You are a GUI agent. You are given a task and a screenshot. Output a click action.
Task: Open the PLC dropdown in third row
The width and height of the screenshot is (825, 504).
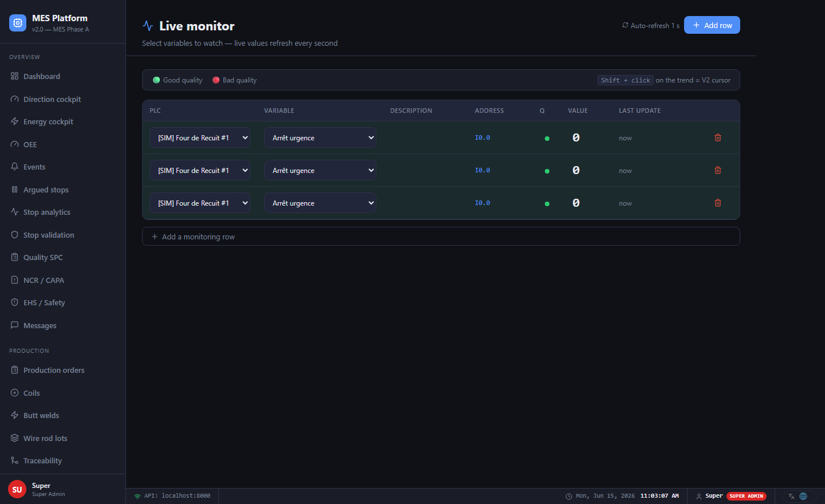point(200,203)
